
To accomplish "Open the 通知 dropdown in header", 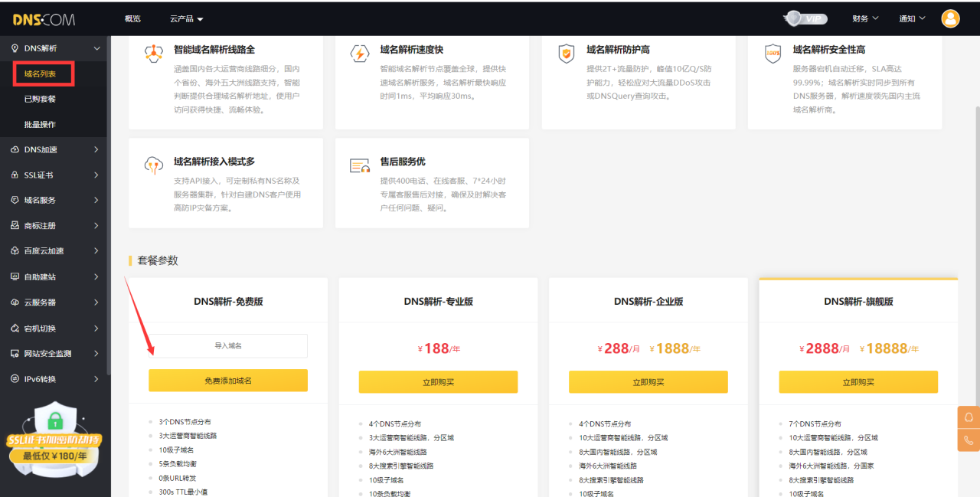I will click(912, 18).
